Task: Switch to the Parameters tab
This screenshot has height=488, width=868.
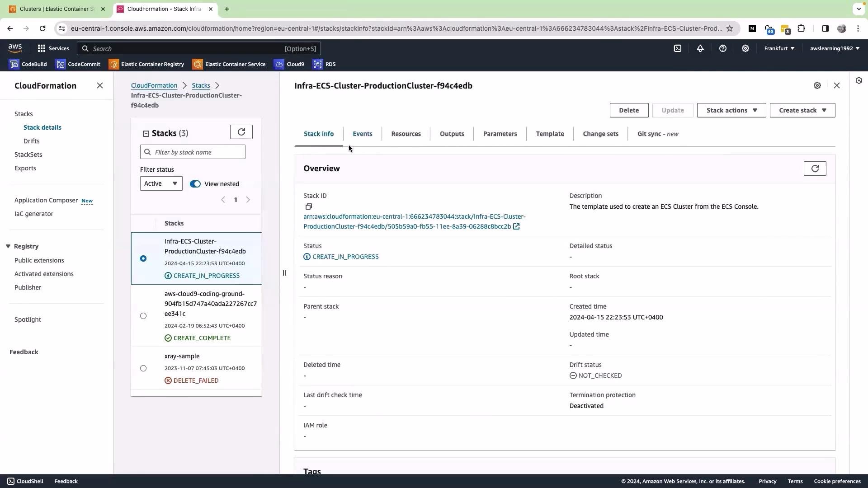Action: coord(500,134)
